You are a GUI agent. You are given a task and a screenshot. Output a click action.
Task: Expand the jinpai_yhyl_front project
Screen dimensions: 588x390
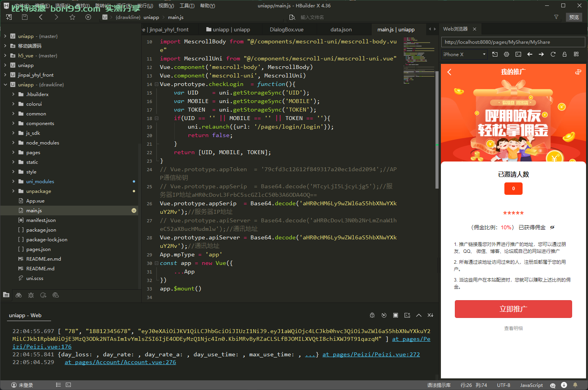click(x=5, y=75)
